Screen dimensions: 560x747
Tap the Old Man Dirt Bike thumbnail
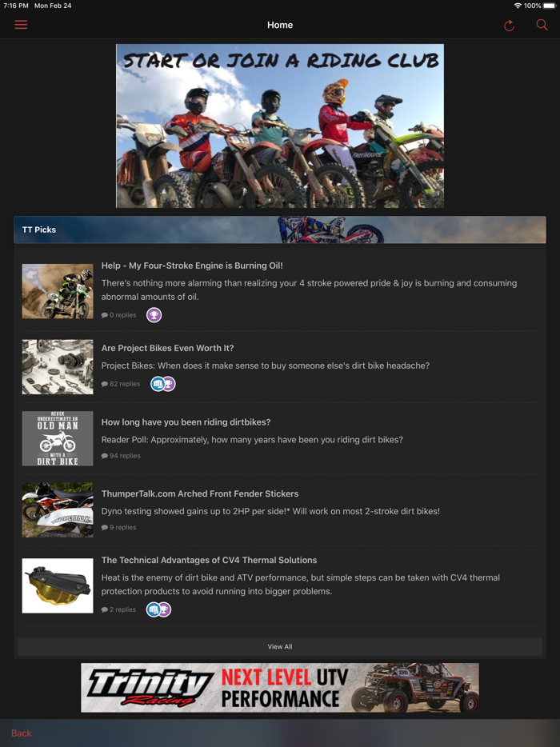58,438
